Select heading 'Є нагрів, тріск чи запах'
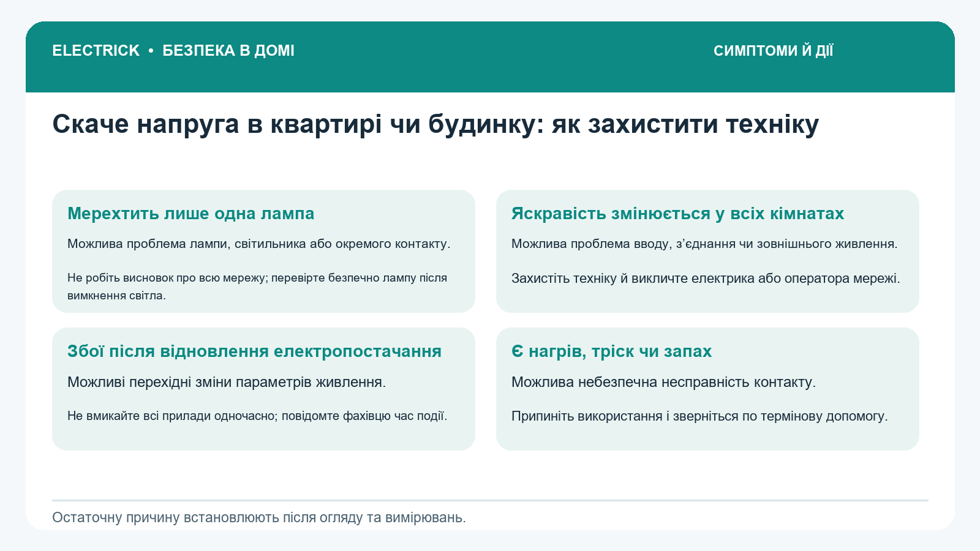Image resolution: width=980 pixels, height=551 pixels. (611, 351)
